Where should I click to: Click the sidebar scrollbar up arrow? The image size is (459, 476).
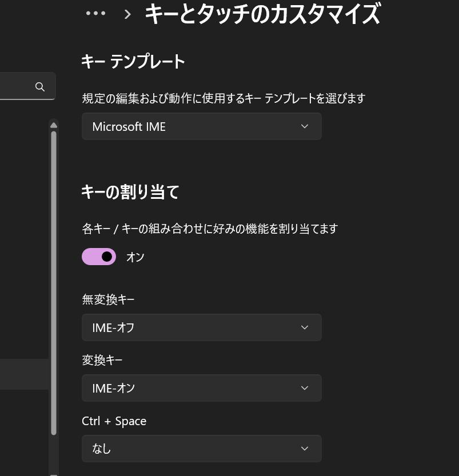tap(54, 125)
